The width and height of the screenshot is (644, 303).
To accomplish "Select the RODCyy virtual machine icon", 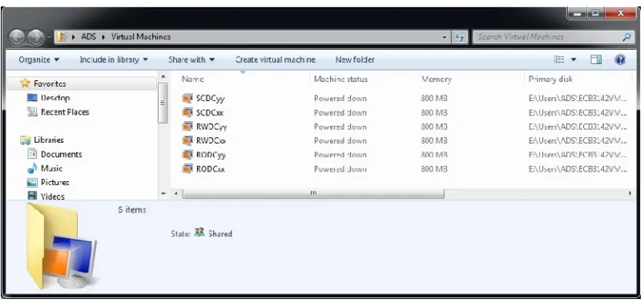I will [187, 155].
